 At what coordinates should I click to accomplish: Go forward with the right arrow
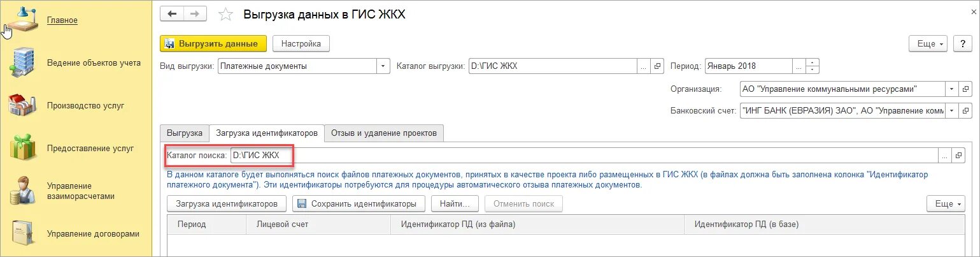coord(195,14)
